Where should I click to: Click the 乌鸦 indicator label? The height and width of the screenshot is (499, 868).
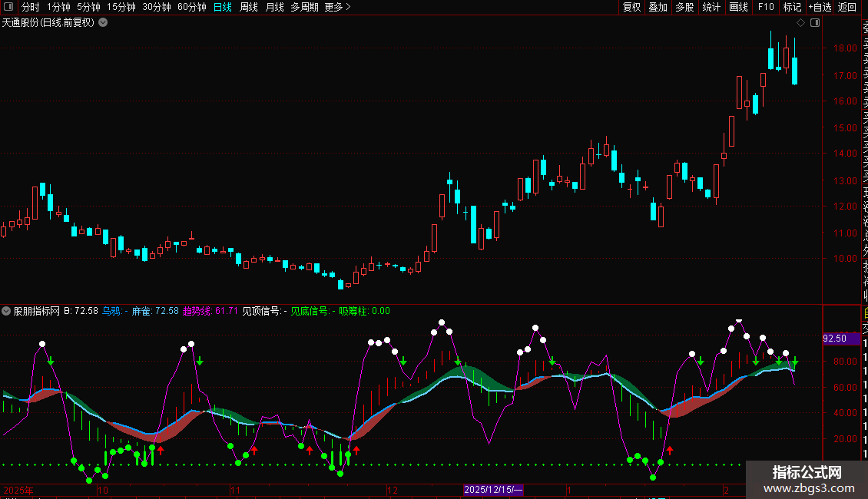coord(111,311)
